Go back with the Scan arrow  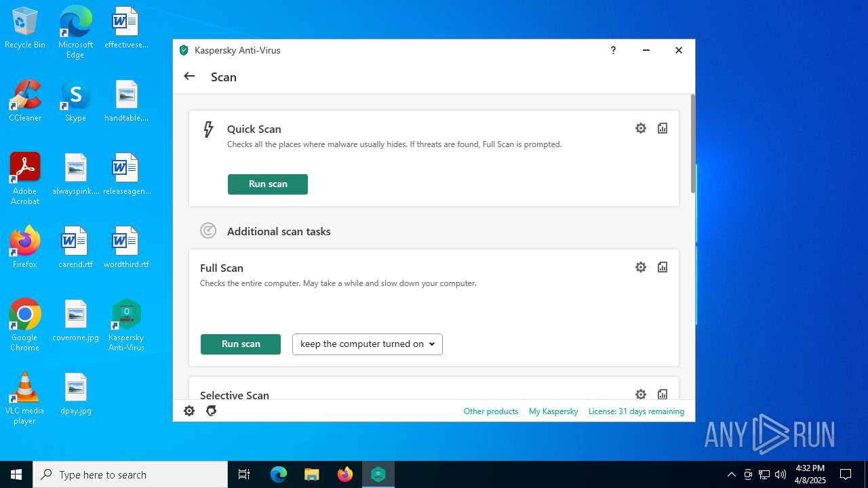(189, 77)
